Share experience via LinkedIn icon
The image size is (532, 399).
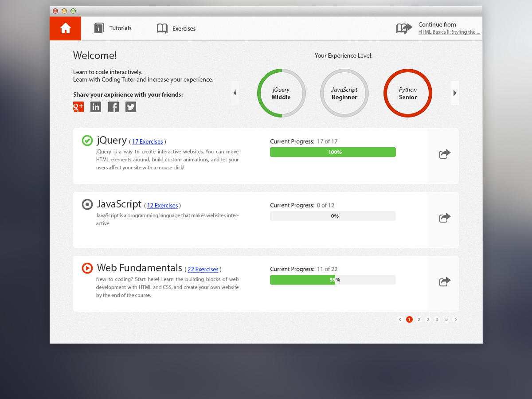click(96, 107)
